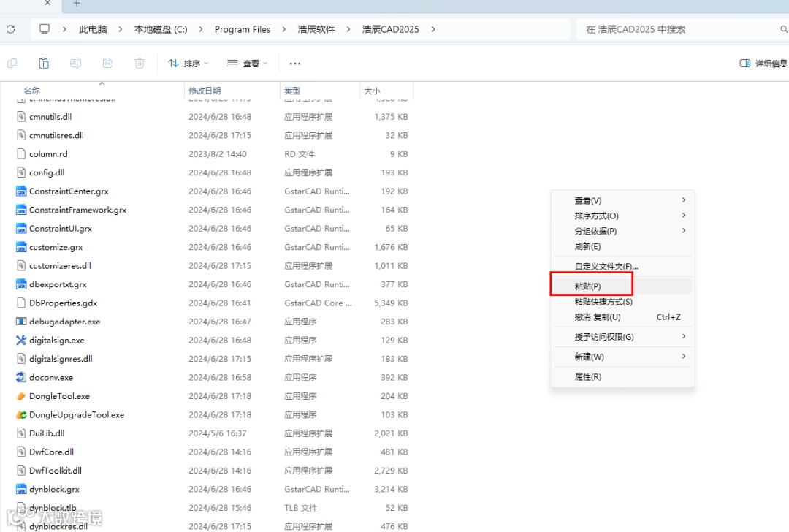Click the ConstraintFramework.grx file icon
Screen dimensions: 789x532
[21, 210]
